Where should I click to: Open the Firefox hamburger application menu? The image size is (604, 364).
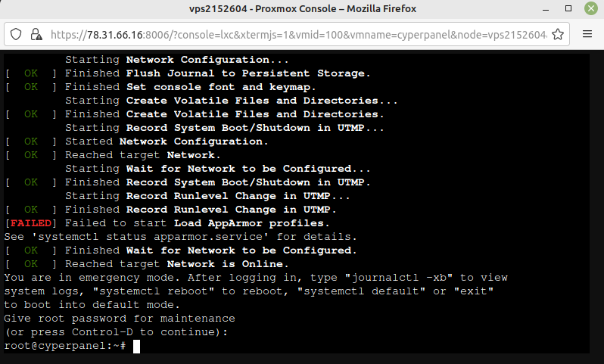pyautogui.click(x=587, y=34)
